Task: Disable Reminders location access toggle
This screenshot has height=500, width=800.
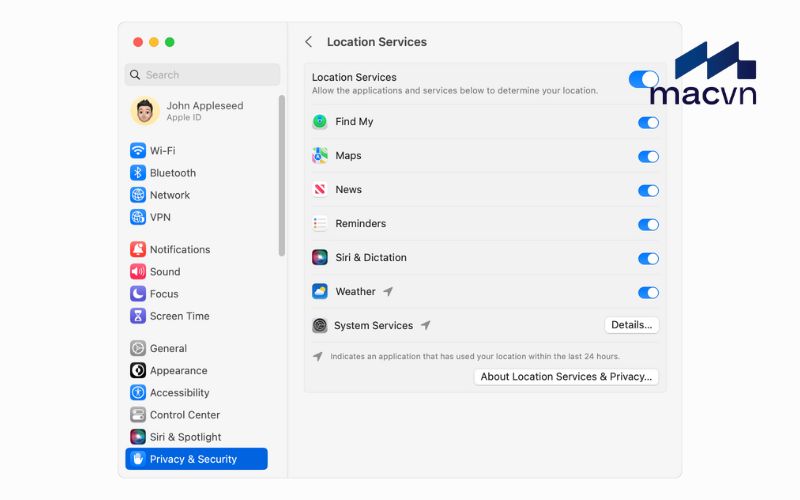Action: click(x=648, y=224)
